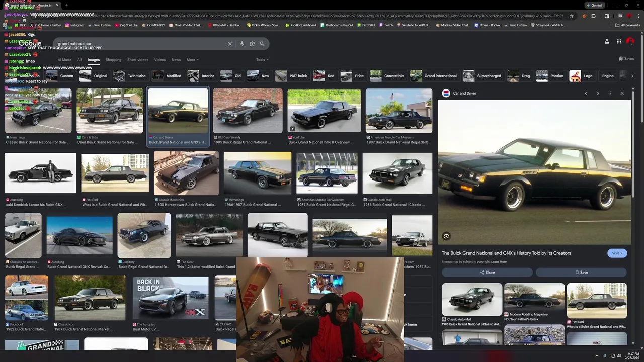Open the Google apps grid icon
644x362 pixels.
pyautogui.click(x=619, y=42)
